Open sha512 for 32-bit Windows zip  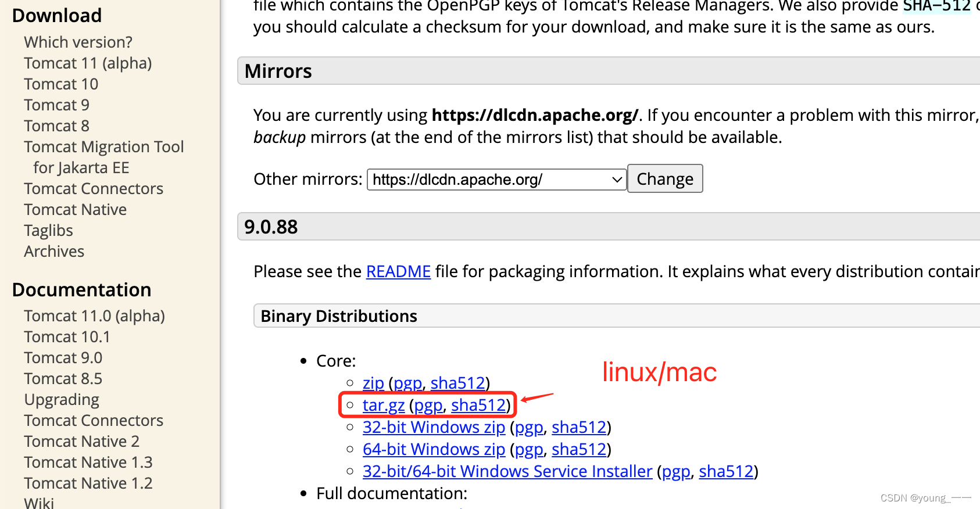pos(579,428)
